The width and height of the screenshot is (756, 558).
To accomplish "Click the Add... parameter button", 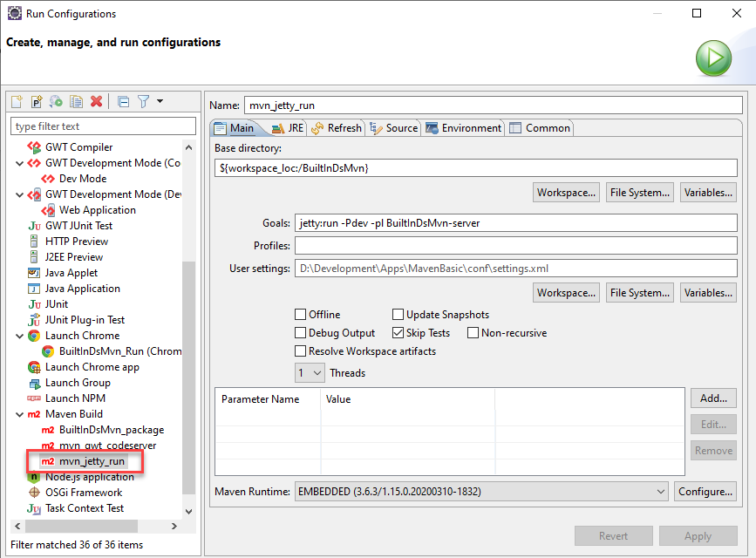I will pyautogui.click(x=712, y=398).
